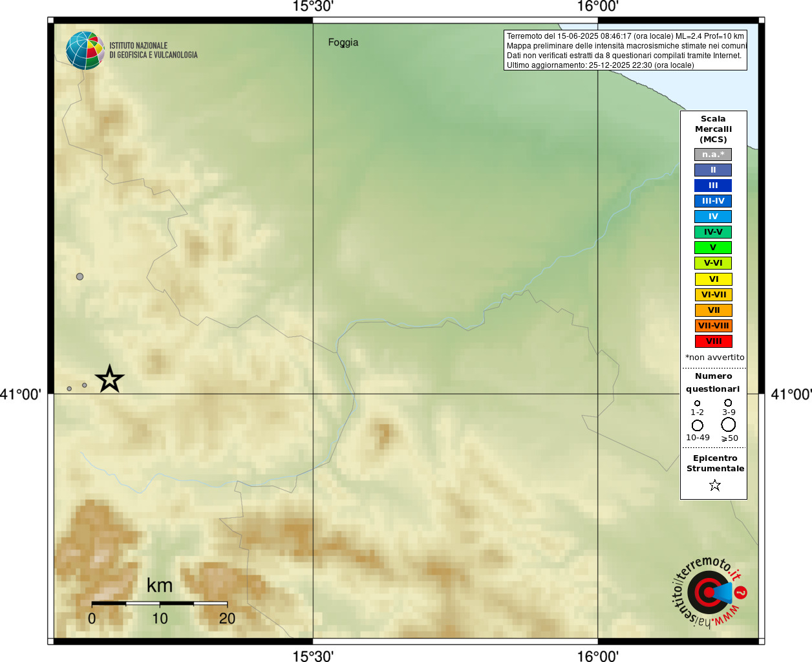
Task: Click the earthquake information text box
Action: point(625,50)
